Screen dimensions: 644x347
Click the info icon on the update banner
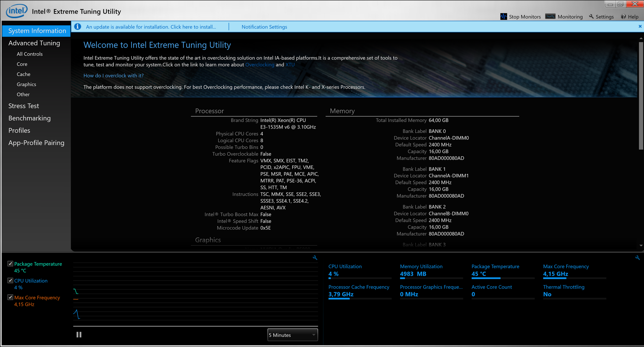tap(77, 27)
